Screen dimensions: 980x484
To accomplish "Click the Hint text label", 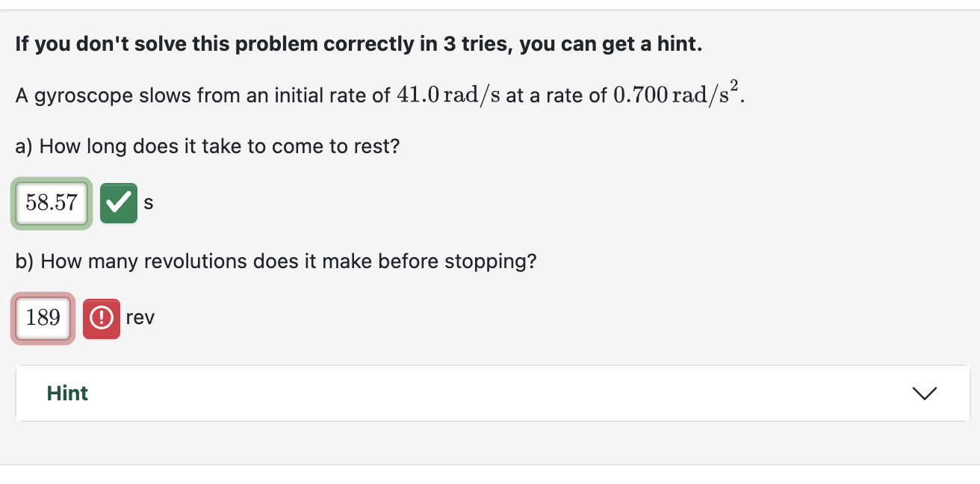I will click(67, 394).
